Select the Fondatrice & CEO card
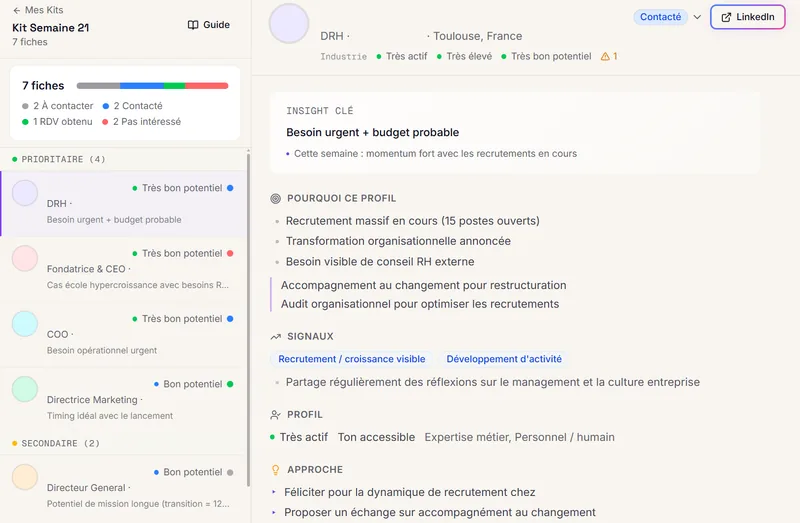Viewport: 800px width, 523px height. 123,269
